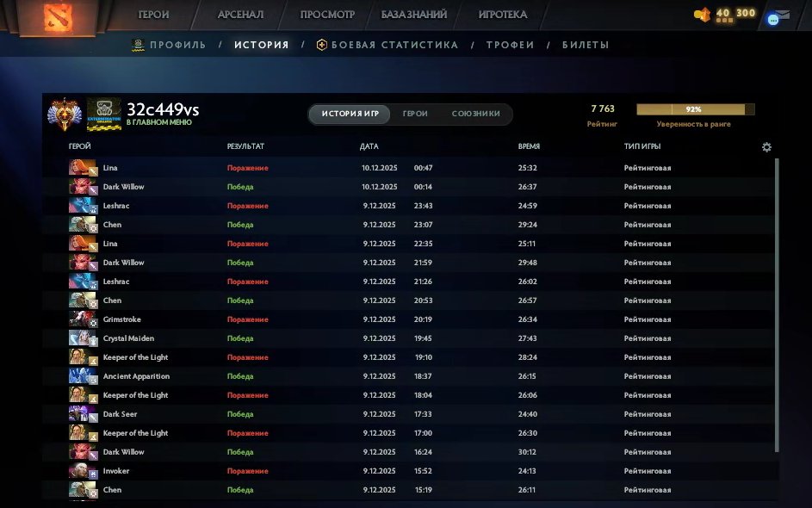
Task: Sort by the ТИП ИГРЫ column
Action: pos(644,146)
